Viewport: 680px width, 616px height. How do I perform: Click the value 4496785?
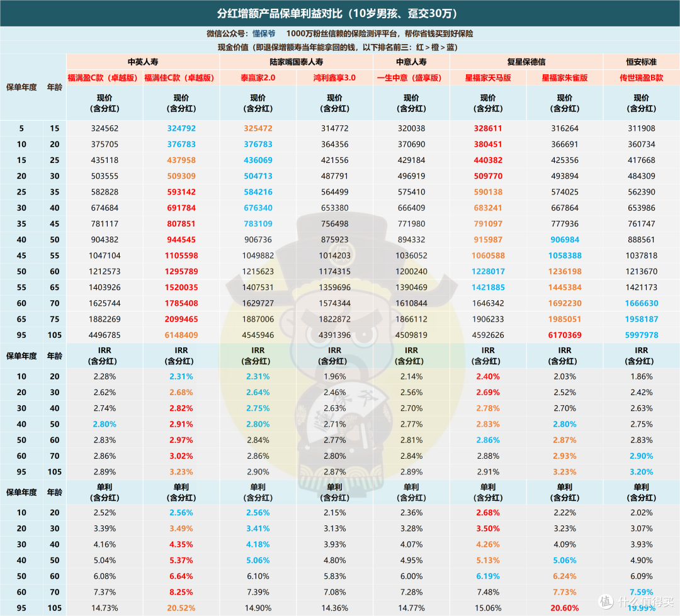pos(105,335)
